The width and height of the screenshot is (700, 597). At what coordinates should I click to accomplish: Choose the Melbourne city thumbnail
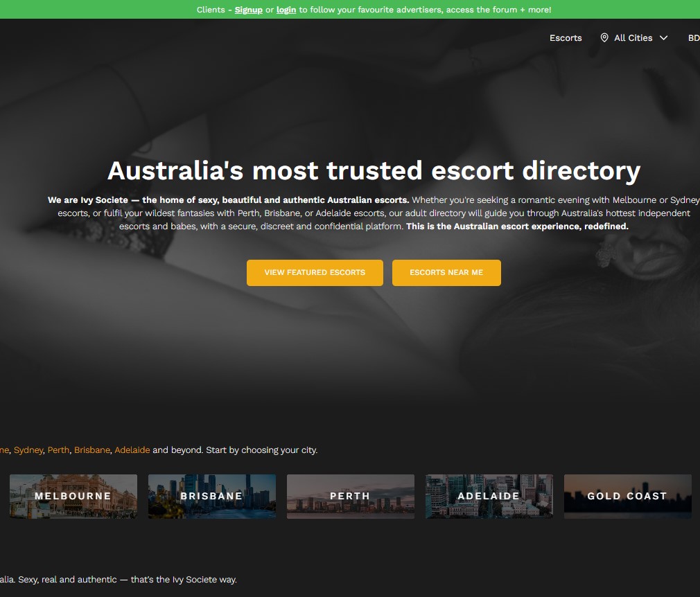pos(73,496)
